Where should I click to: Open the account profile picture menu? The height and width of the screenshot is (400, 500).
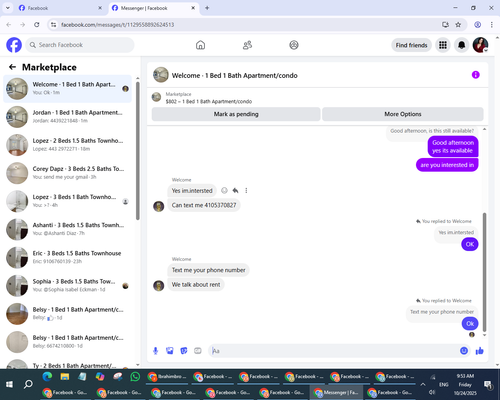click(480, 45)
